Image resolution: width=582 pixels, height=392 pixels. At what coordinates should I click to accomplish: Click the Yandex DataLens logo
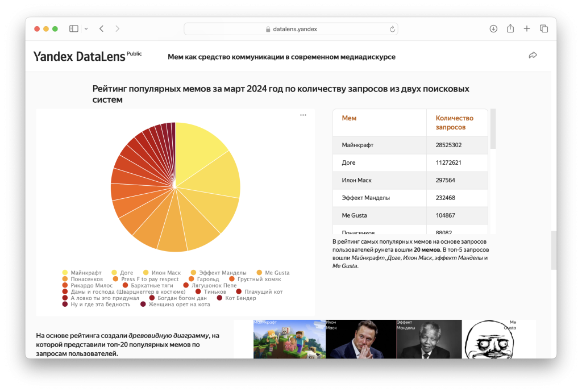pos(80,56)
